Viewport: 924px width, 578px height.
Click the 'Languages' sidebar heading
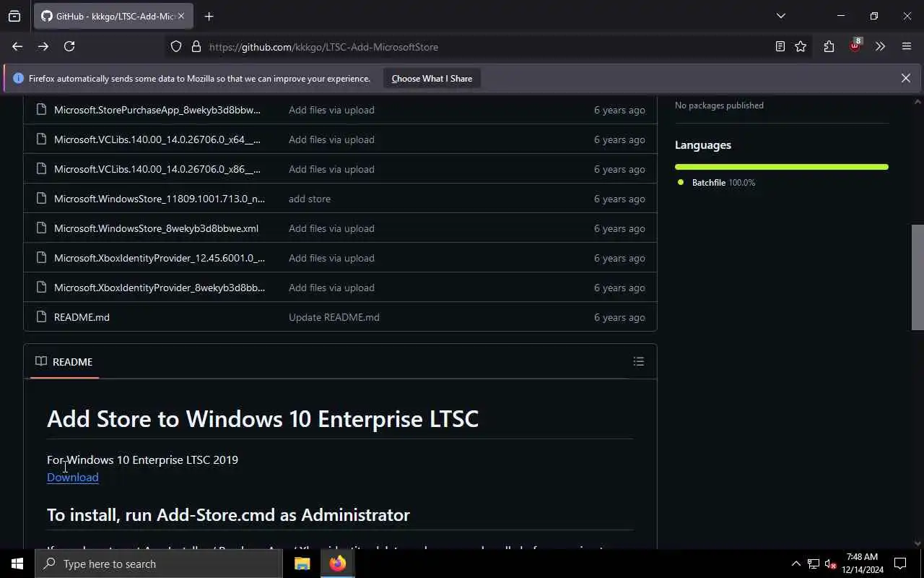[x=703, y=144]
